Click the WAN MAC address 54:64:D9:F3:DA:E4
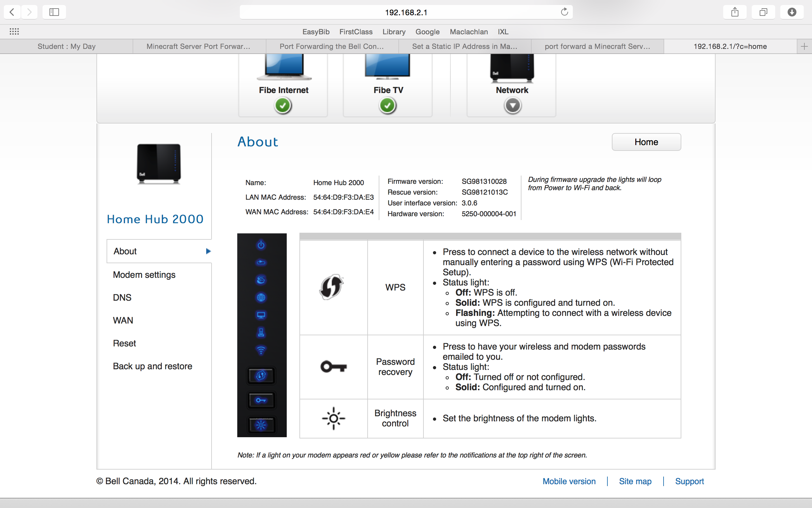Viewport: 812px width, 508px height. pos(343,212)
